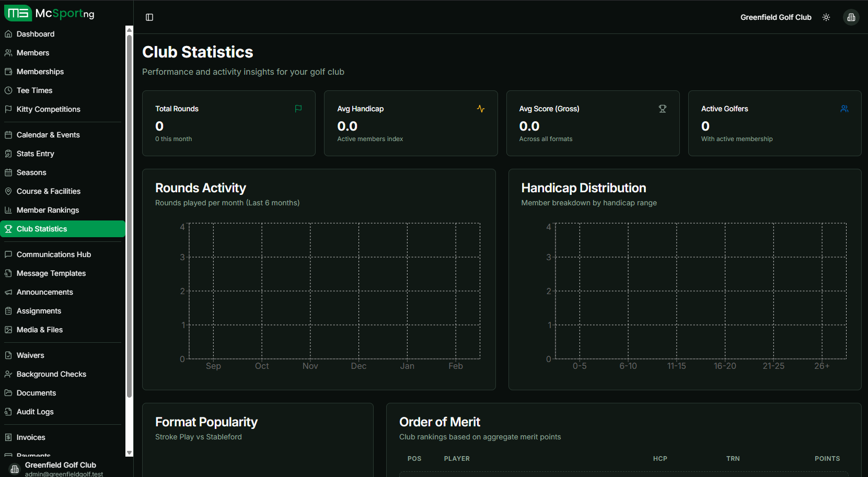Open Stats Entry via its sidebar icon
Screen dimensions: 868x477
coord(9,154)
